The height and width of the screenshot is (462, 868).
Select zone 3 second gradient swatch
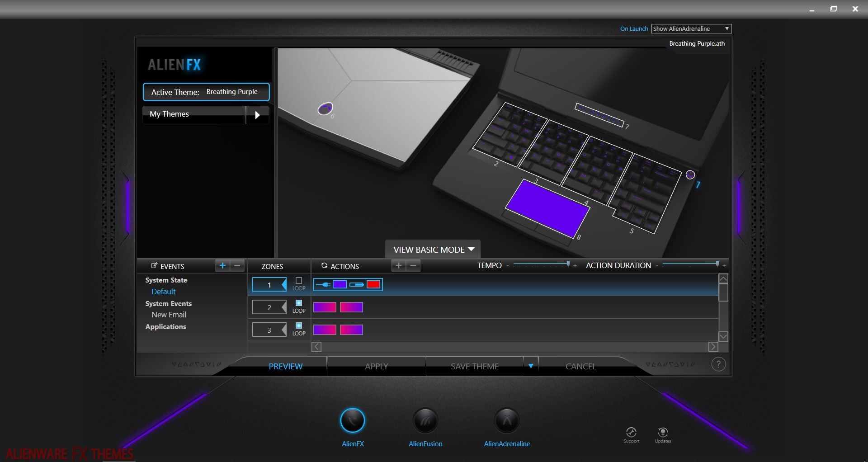[352, 330]
